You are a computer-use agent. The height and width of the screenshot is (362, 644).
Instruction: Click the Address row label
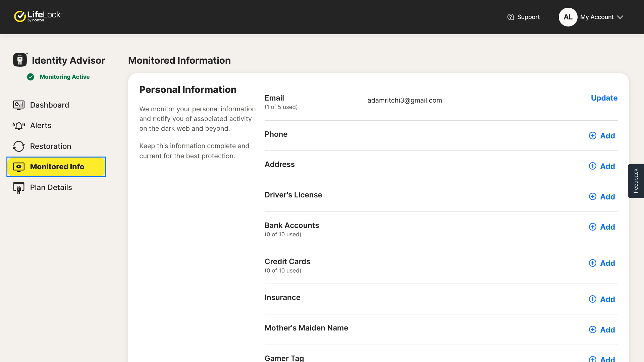[x=279, y=165]
